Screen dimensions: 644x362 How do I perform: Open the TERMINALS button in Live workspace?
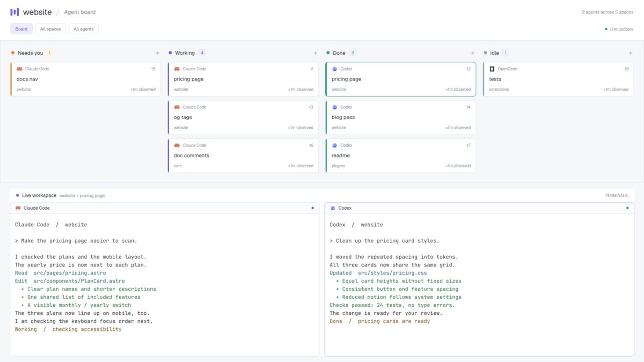pos(617,196)
